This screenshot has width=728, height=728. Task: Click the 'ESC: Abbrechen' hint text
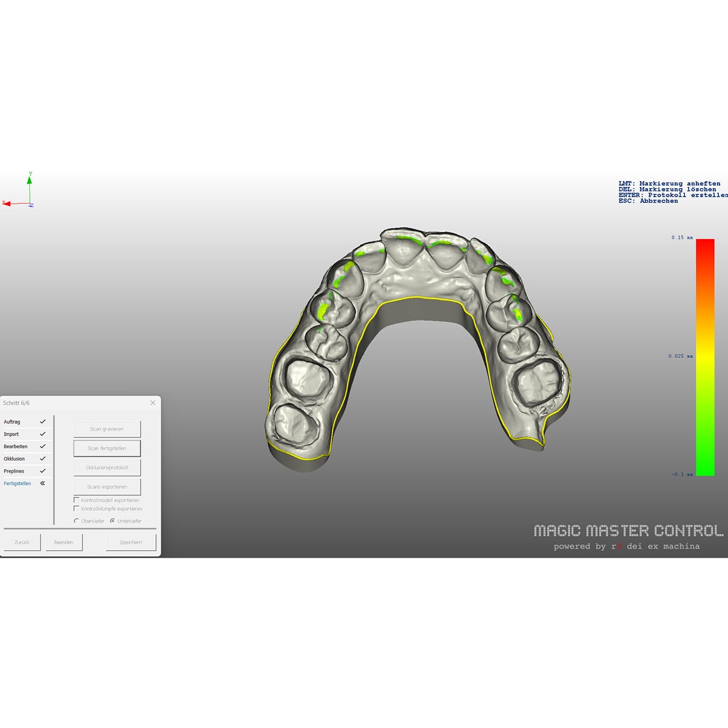[649, 201]
